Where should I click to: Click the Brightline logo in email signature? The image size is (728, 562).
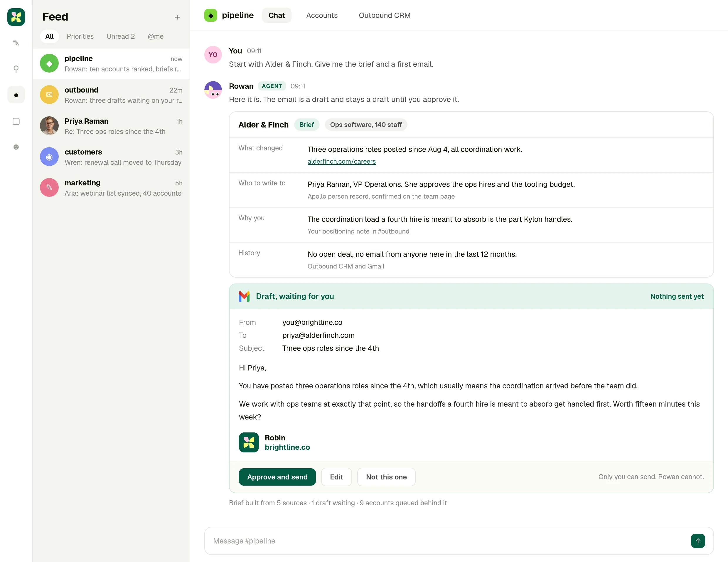(249, 442)
